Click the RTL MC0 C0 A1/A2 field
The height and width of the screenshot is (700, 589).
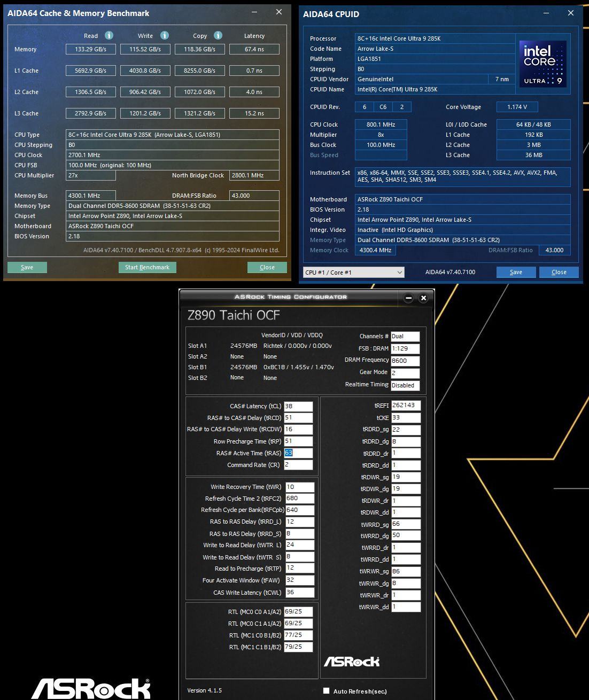pyautogui.click(x=298, y=612)
